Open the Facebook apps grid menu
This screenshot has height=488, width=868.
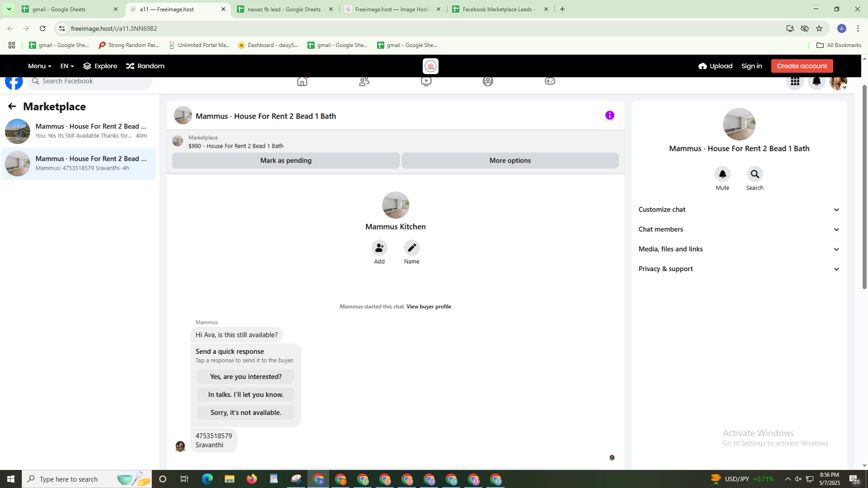point(795,82)
